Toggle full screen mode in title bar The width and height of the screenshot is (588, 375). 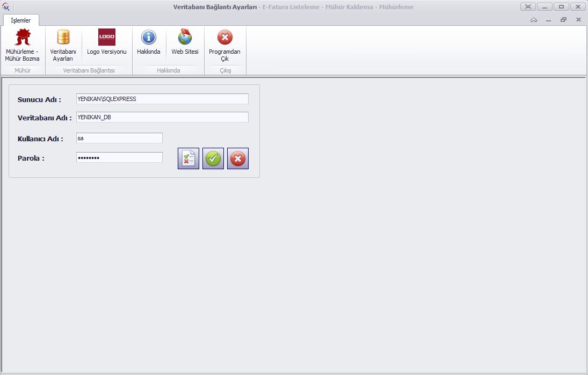point(528,7)
